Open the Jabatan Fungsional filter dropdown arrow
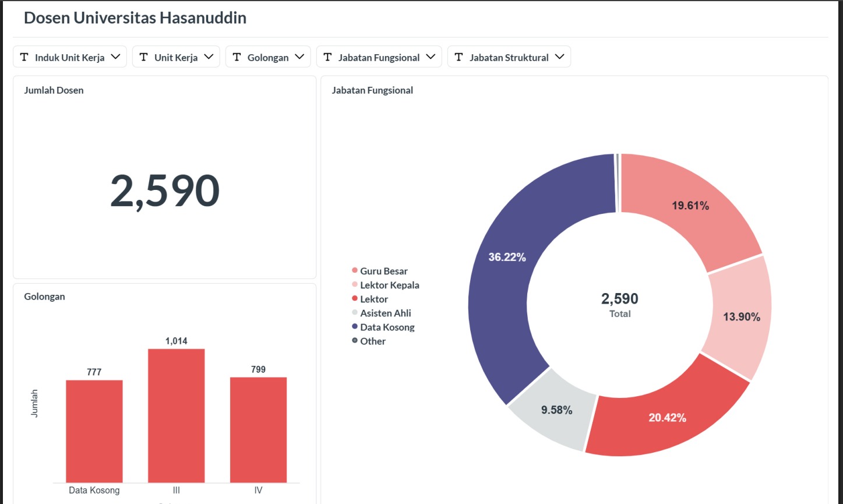 (431, 57)
